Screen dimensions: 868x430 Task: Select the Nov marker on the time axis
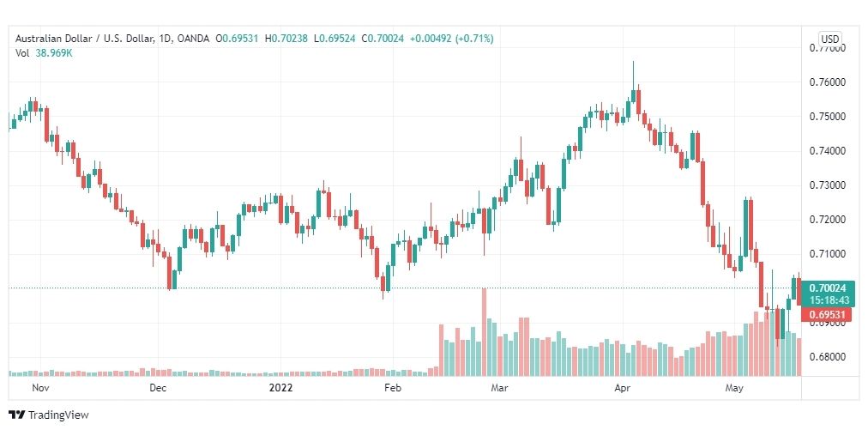[x=41, y=388]
